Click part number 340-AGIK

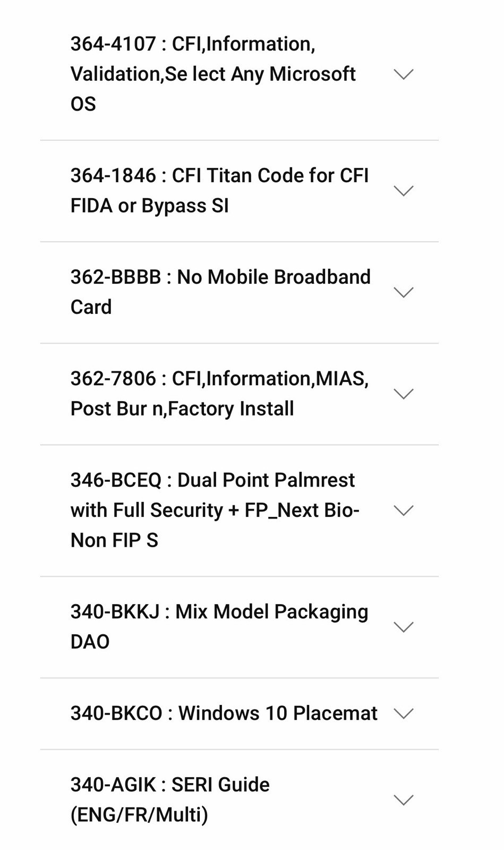113,785
